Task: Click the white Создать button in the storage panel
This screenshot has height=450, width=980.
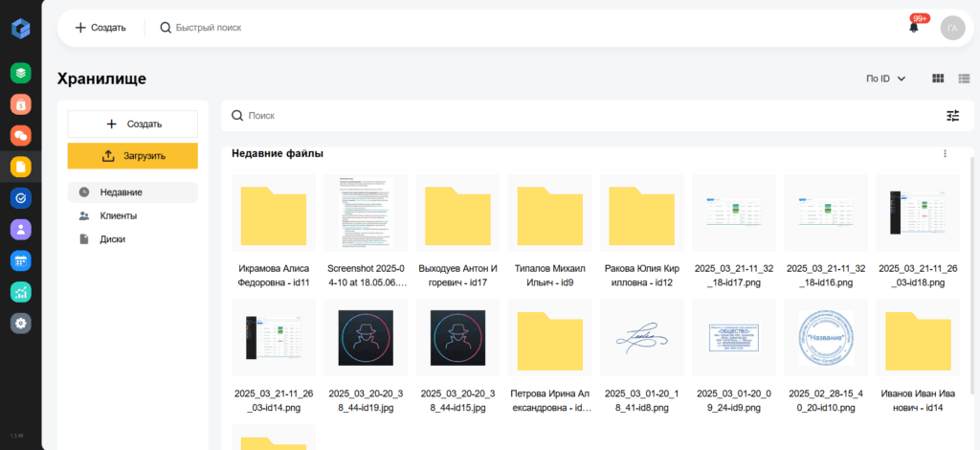Action: [132, 124]
